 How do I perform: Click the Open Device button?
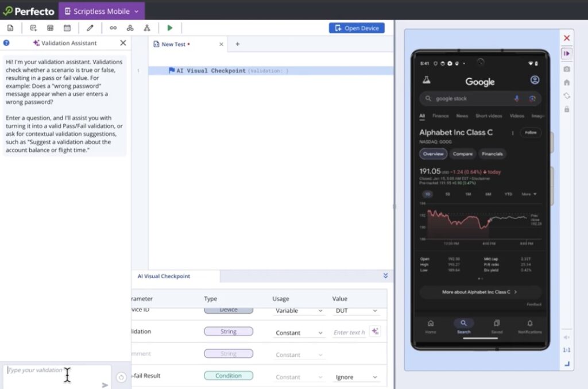click(x=357, y=28)
